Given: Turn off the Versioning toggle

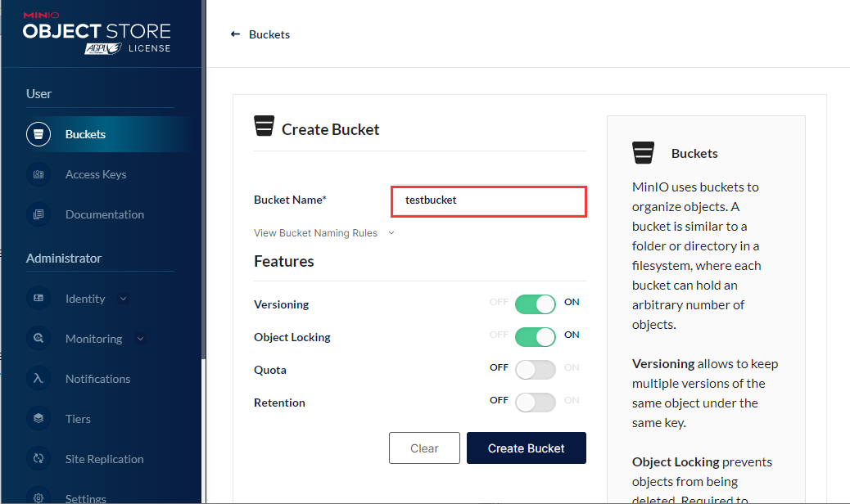Looking at the screenshot, I should (536, 304).
